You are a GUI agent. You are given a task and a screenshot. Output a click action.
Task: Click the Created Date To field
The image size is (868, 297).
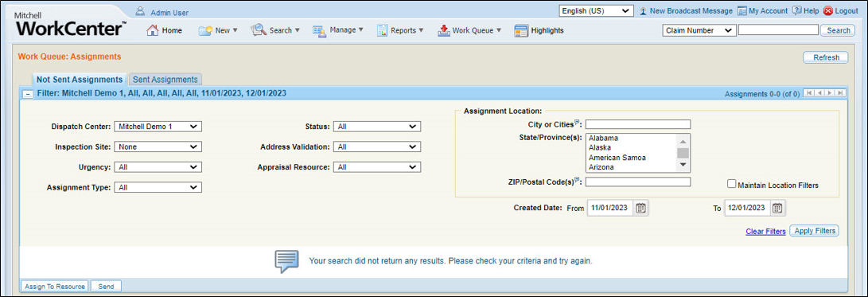747,208
